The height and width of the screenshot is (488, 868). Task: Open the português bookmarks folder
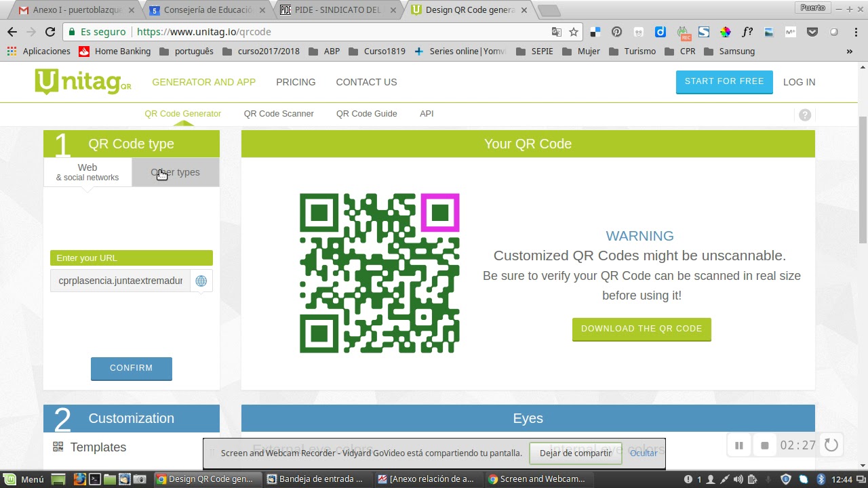[186, 51]
